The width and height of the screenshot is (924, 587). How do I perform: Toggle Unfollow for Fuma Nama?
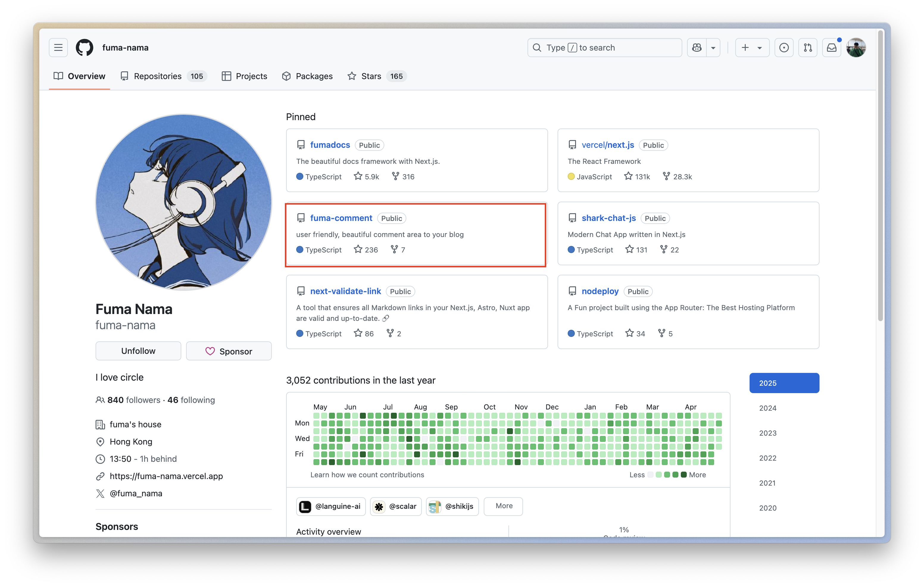coord(138,351)
